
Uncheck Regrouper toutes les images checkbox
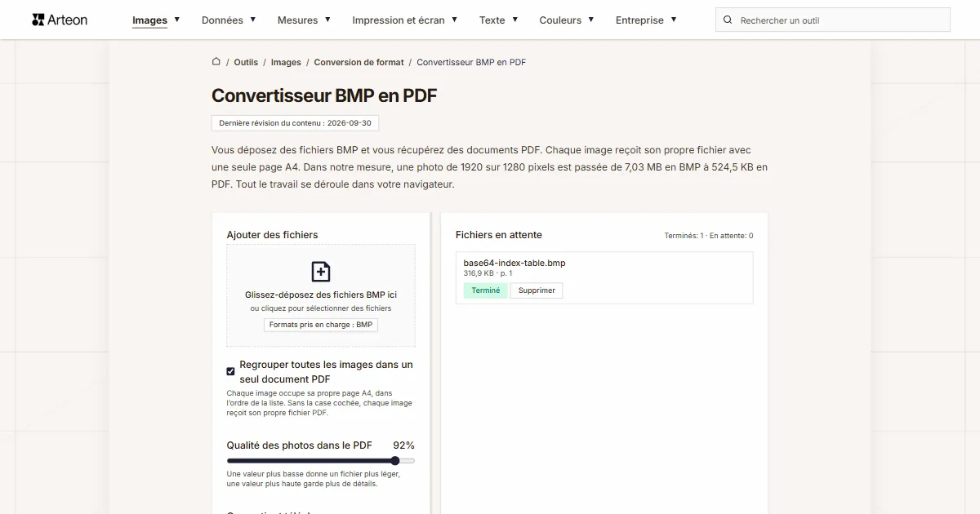[x=230, y=371]
